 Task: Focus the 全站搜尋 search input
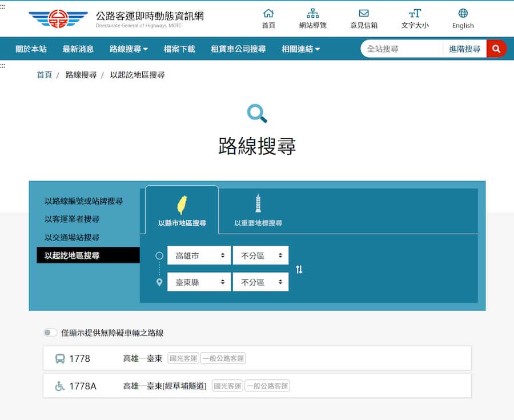[x=402, y=49]
